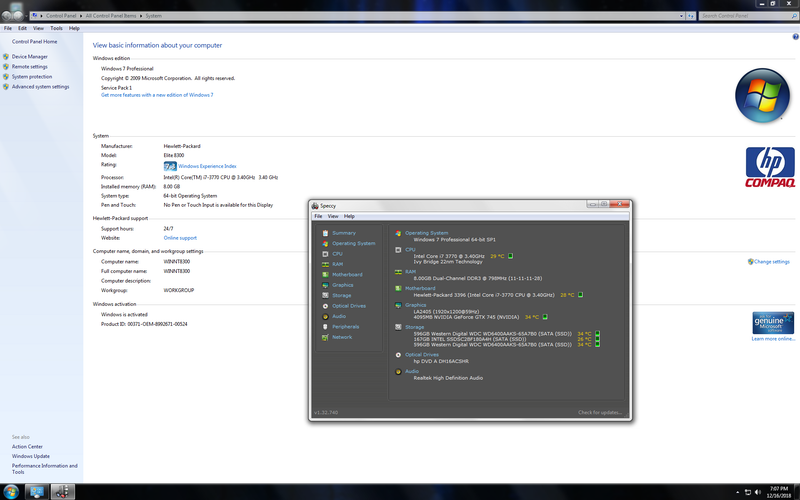Open the Control Panel Tools menu
800x500 pixels.
point(56,29)
